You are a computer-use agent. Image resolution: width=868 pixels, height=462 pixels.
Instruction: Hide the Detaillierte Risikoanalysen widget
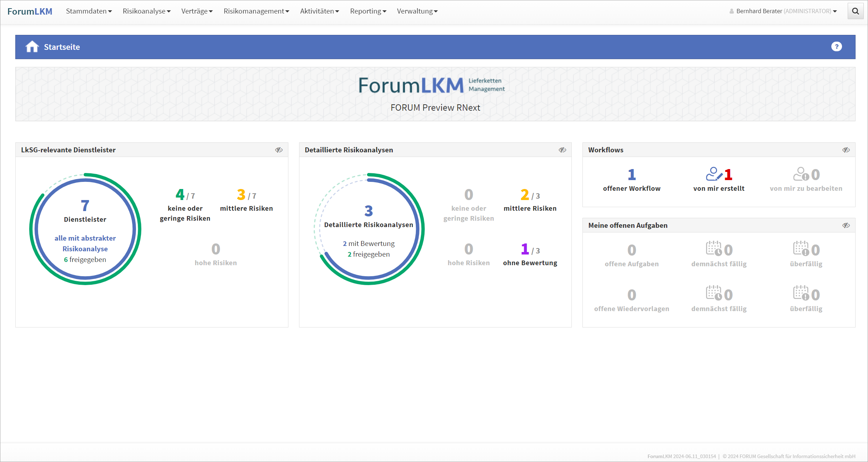click(562, 150)
